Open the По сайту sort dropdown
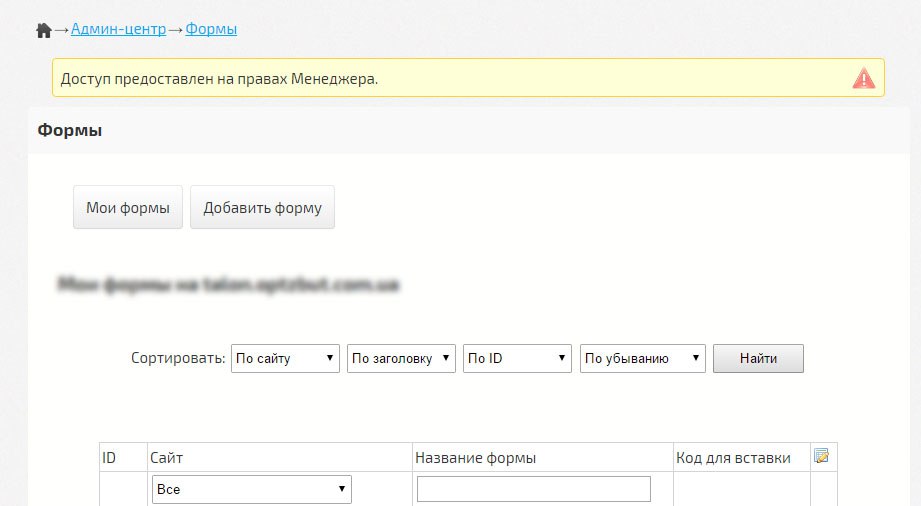The height and width of the screenshot is (506, 921). 285,358
